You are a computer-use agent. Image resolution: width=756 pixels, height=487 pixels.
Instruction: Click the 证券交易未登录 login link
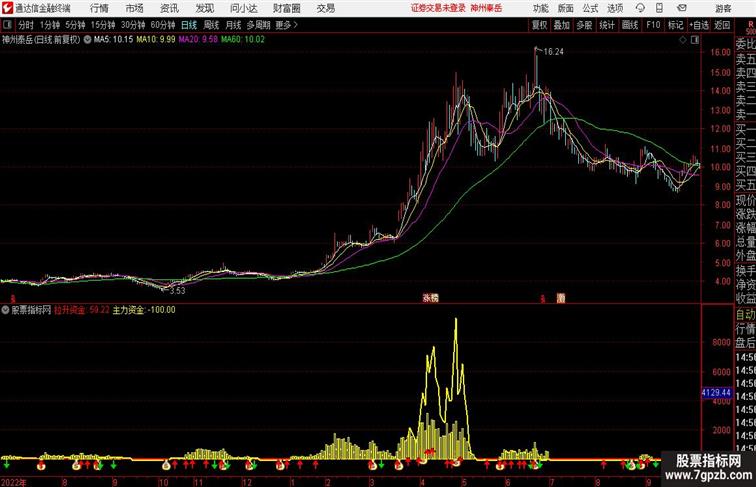(x=438, y=8)
